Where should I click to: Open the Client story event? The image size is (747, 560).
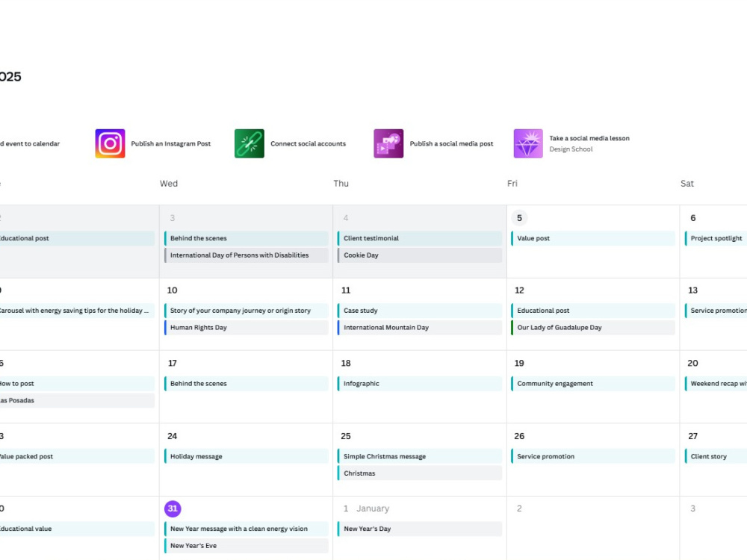coord(716,456)
